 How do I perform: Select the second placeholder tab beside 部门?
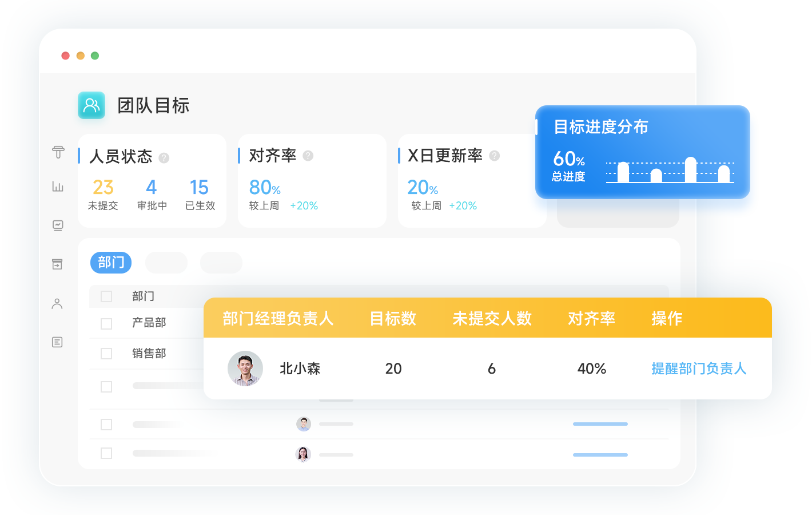[166, 263]
